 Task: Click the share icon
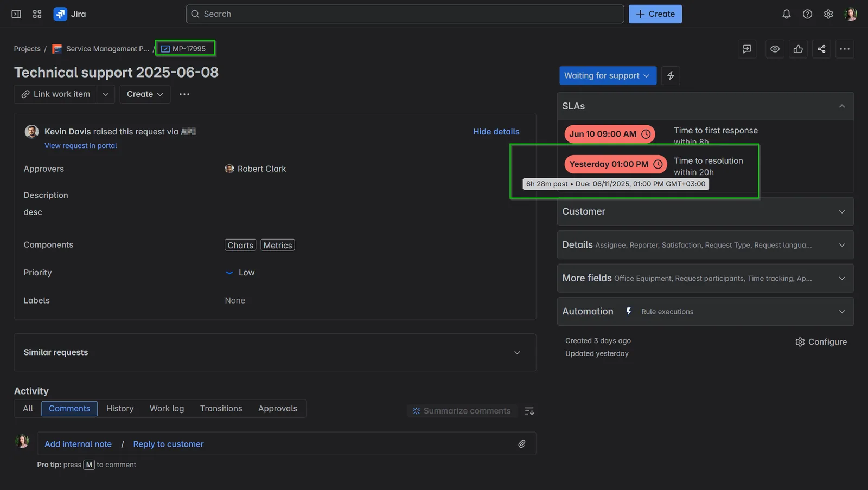[x=821, y=49]
